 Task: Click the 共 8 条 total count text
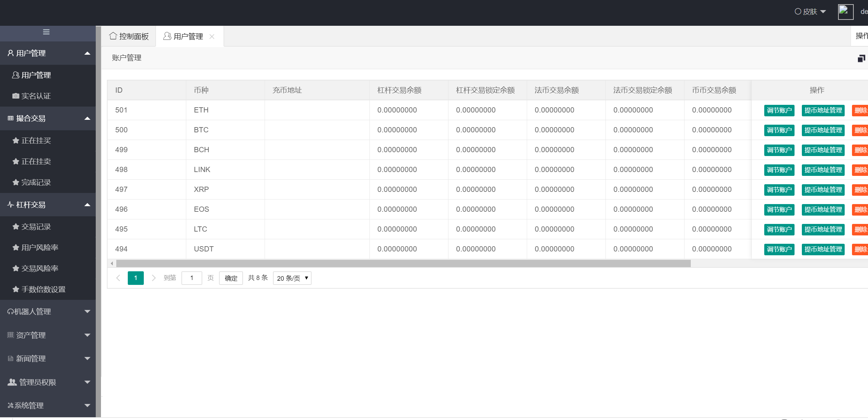pos(258,278)
